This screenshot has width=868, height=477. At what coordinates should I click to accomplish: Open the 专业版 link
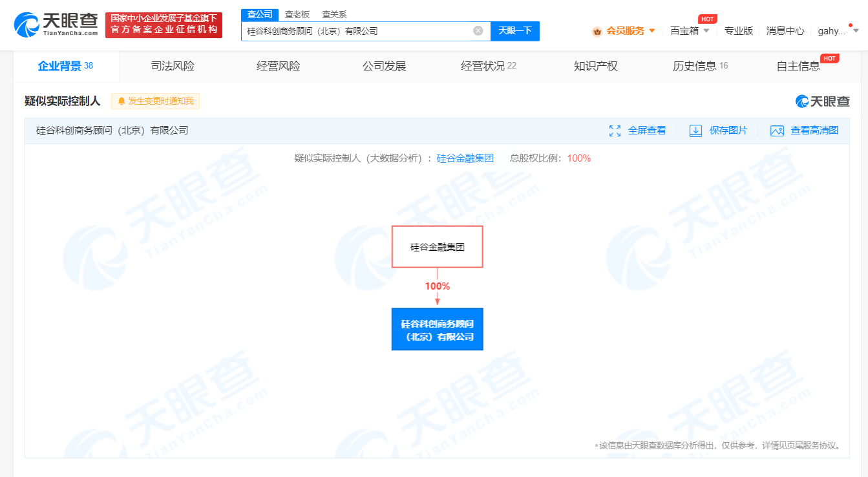[739, 30]
